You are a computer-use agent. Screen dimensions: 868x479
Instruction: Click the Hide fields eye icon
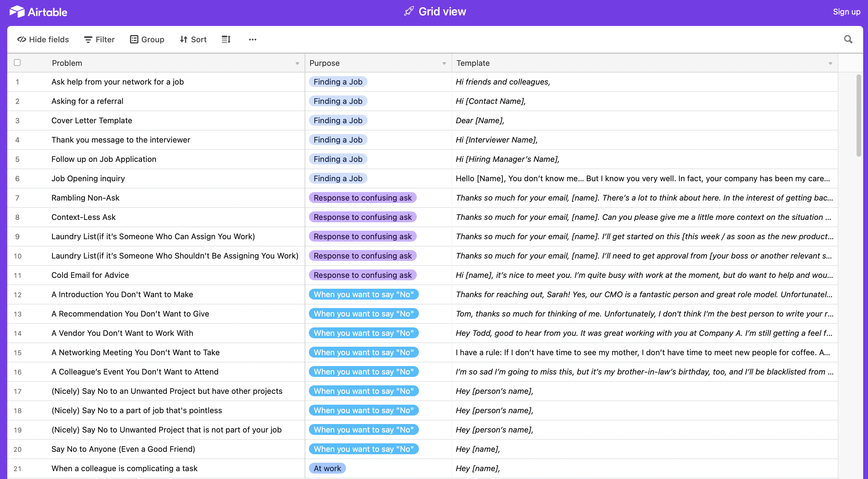pyautogui.click(x=22, y=39)
